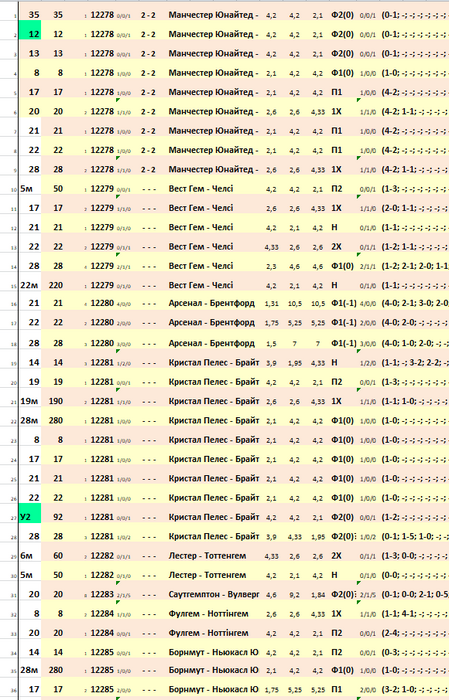Click the cell with value 190

coord(56,401)
